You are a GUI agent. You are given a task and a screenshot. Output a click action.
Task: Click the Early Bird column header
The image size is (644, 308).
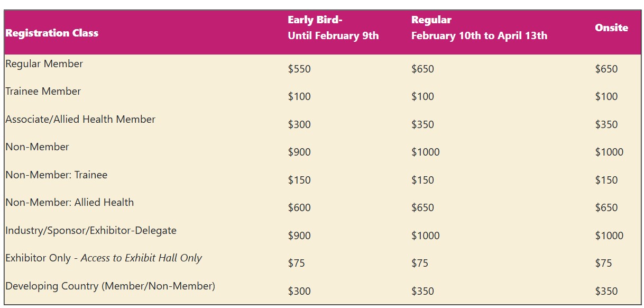pos(333,28)
